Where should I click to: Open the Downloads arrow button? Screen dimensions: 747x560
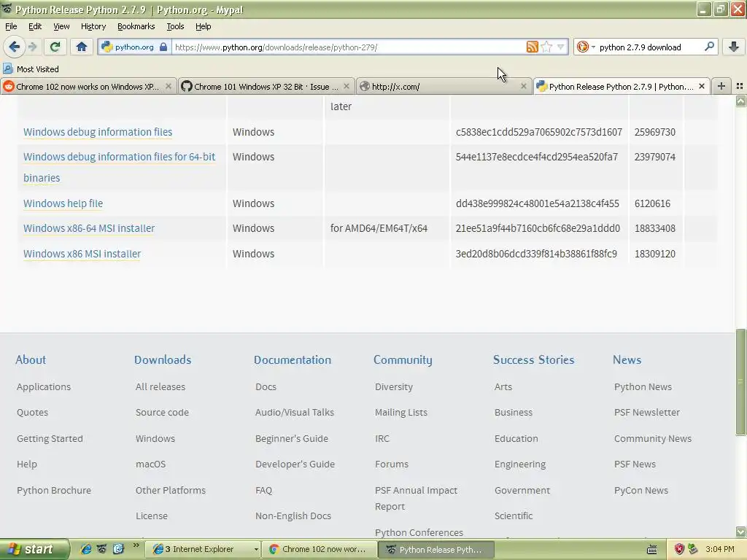pos(734,47)
